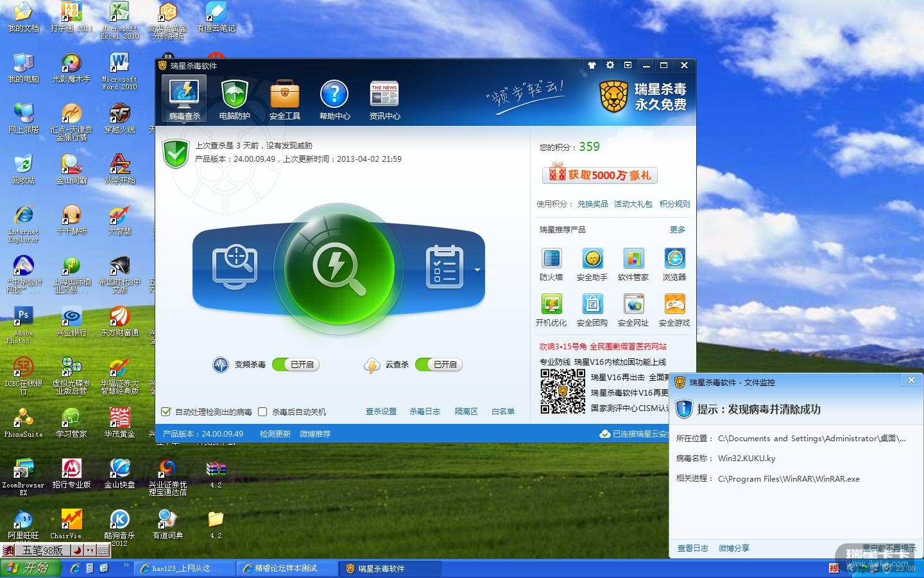View the 杀毒日志 link

point(425,412)
